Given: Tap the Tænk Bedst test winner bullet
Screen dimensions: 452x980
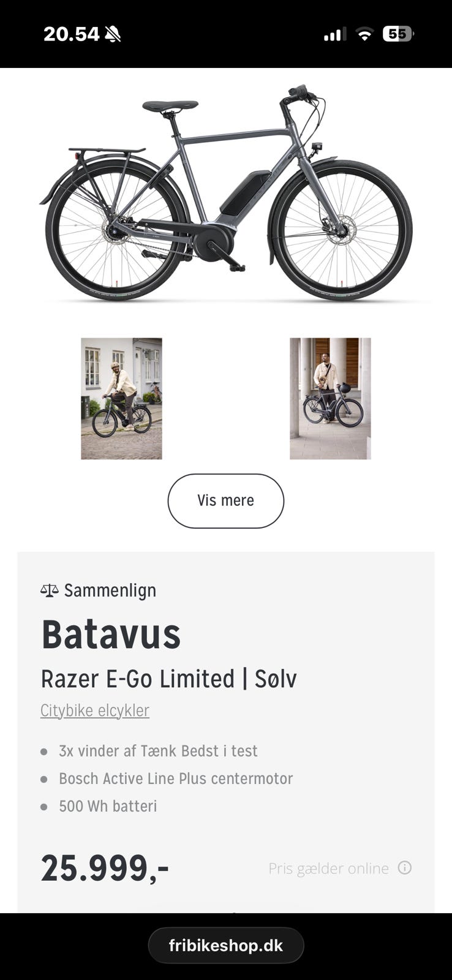Looking at the screenshot, I should (x=158, y=751).
